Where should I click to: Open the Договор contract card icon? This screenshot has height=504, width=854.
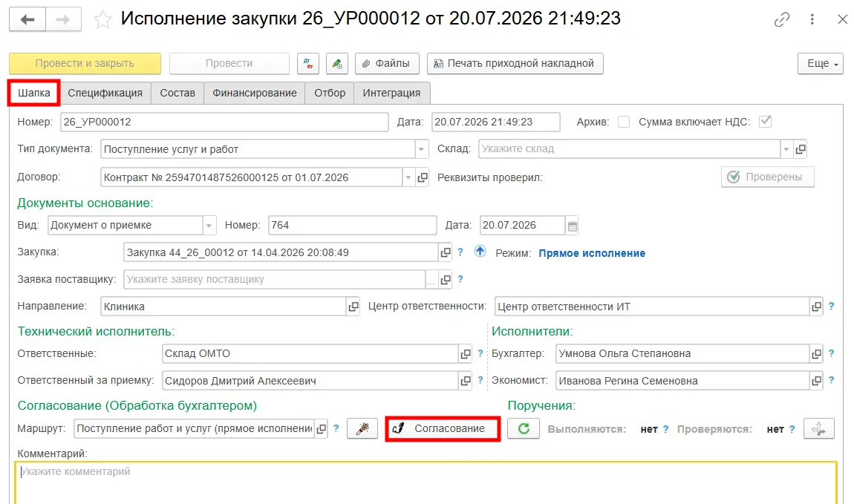(x=422, y=177)
